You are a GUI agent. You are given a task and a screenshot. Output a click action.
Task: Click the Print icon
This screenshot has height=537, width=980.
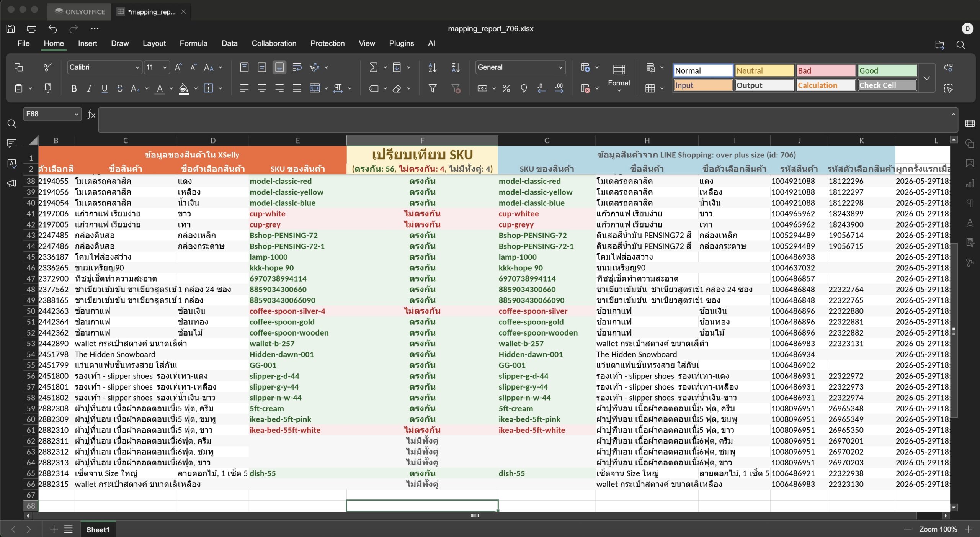(31, 29)
